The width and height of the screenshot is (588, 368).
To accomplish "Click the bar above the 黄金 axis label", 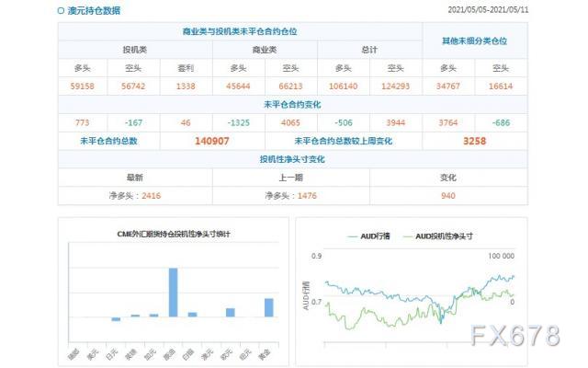I will pyautogui.click(x=269, y=307).
